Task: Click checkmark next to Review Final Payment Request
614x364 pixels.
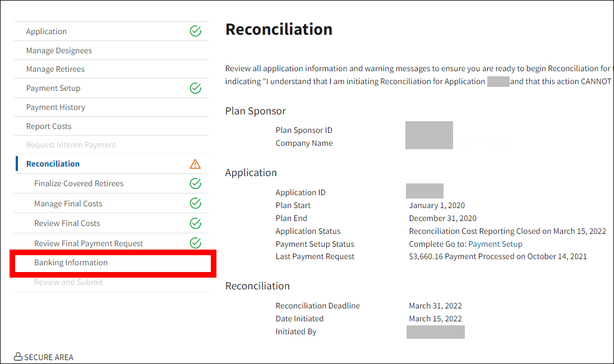Action: pos(195,243)
